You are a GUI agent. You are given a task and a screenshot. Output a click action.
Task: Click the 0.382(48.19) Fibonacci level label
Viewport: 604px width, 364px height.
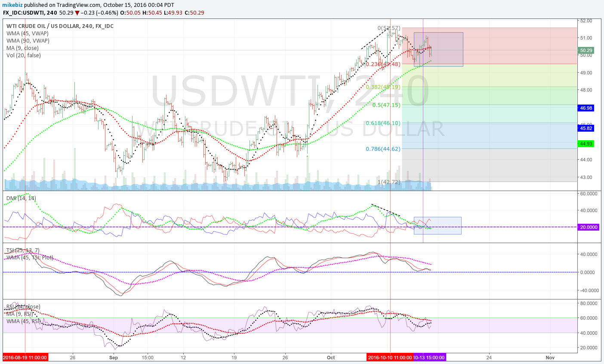point(383,87)
